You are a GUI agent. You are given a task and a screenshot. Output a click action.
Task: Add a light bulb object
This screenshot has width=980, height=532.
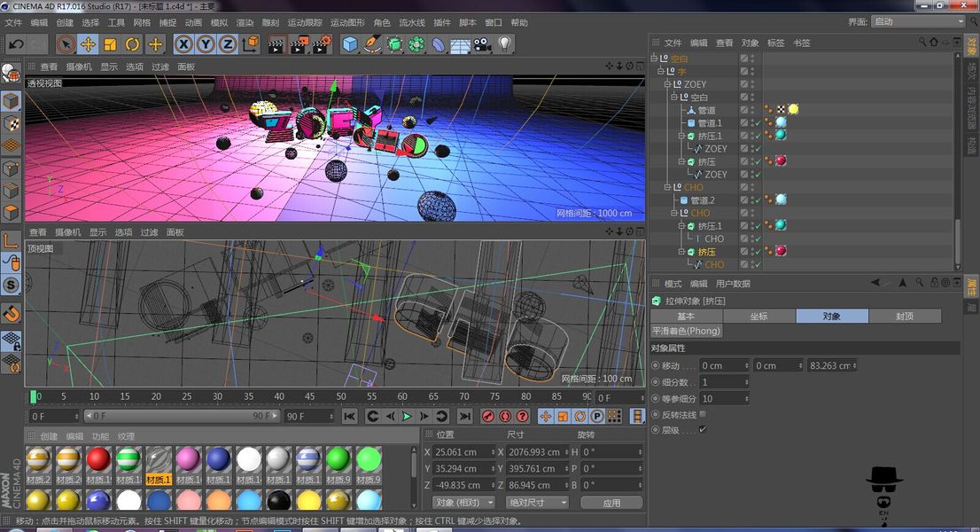click(505, 44)
